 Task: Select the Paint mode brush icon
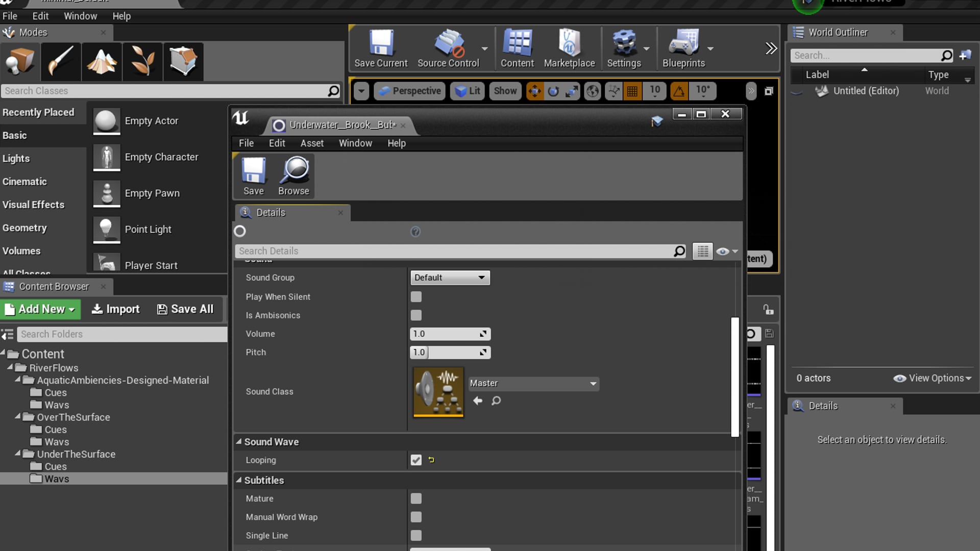(61, 61)
